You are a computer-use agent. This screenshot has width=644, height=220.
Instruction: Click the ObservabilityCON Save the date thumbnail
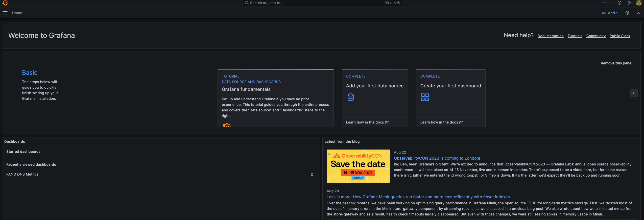pyautogui.click(x=358, y=166)
